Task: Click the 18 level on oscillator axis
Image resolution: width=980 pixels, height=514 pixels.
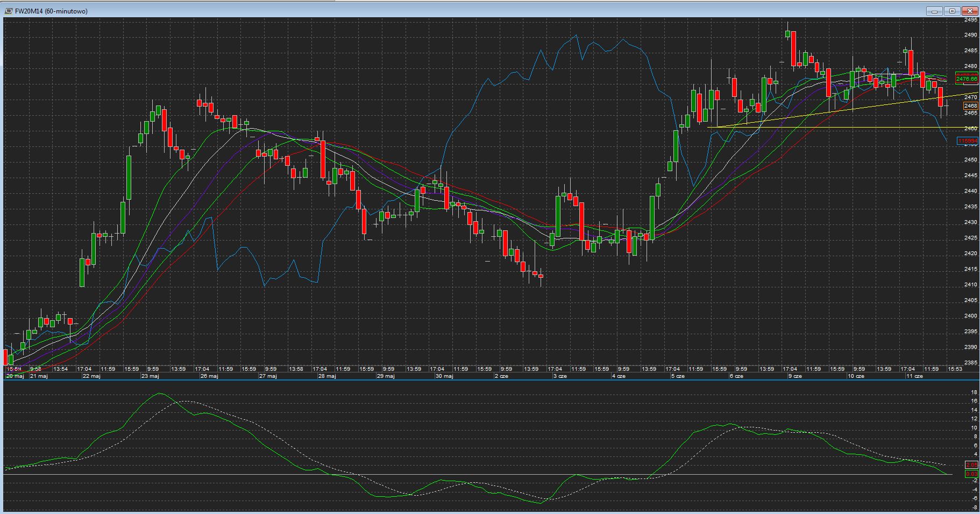Action: tap(974, 392)
